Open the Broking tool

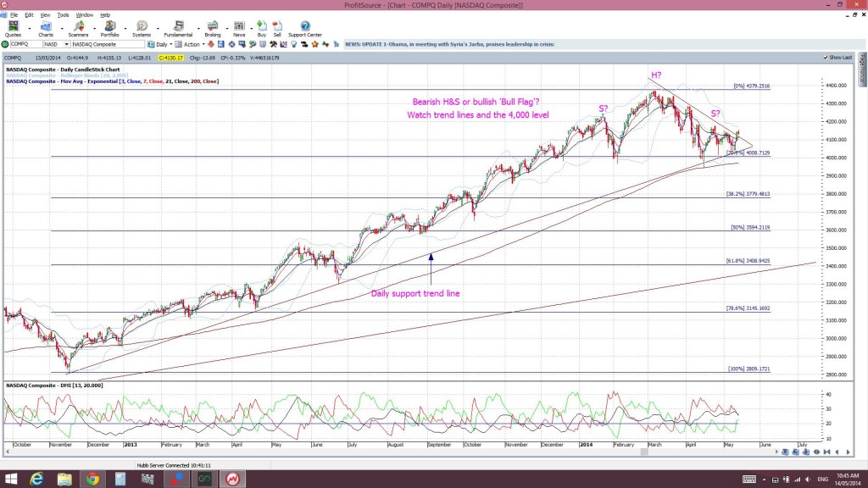pyautogui.click(x=213, y=29)
